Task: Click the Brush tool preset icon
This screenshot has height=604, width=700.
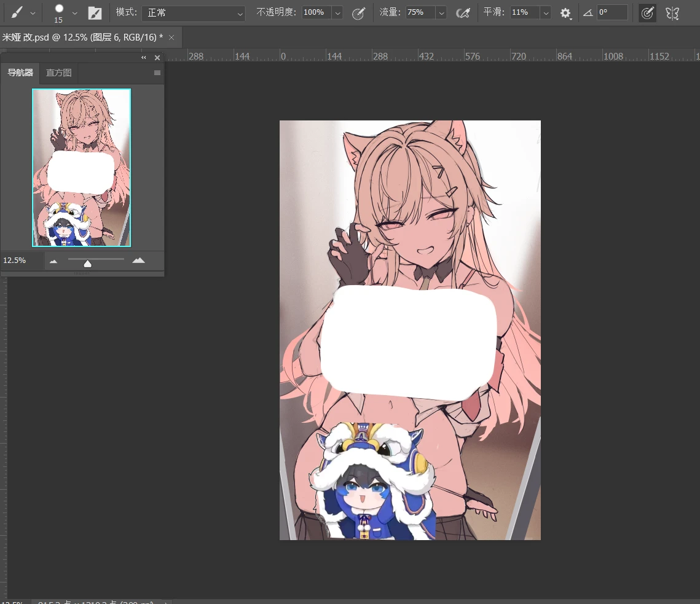Action: 17,12
